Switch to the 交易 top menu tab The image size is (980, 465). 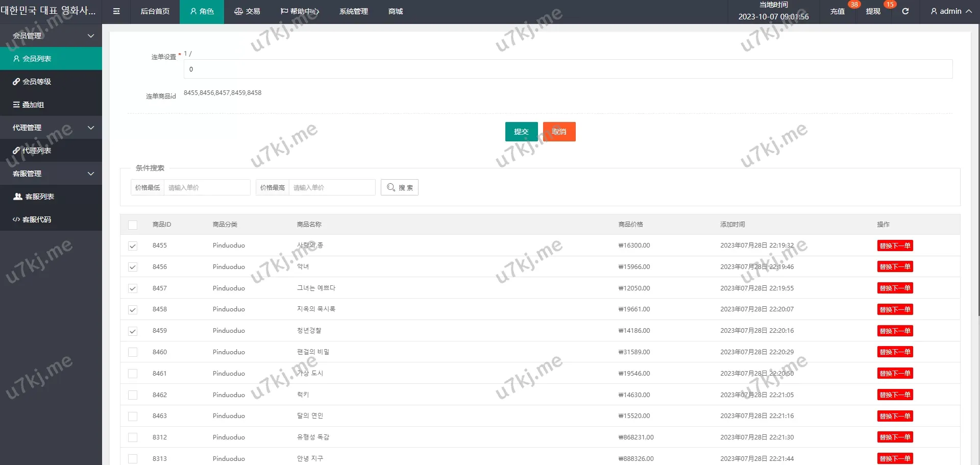click(247, 11)
